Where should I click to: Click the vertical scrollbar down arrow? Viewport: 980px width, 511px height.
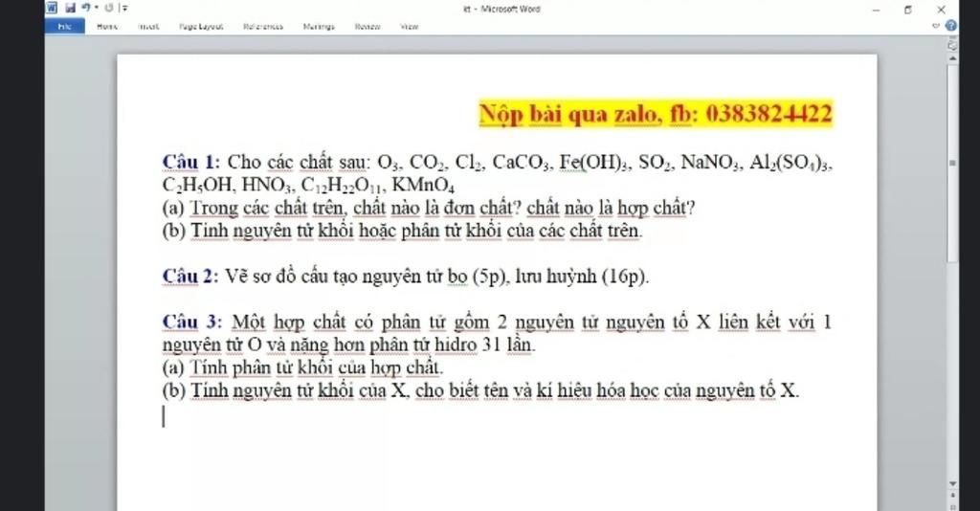(x=952, y=483)
